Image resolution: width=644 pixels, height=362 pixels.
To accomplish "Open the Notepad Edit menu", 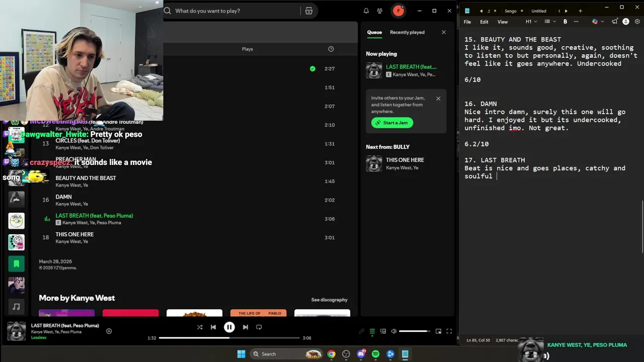I will point(484,22).
